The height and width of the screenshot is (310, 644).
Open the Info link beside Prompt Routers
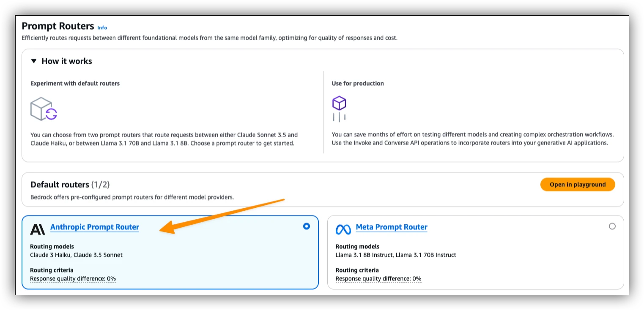(x=102, y=27)
